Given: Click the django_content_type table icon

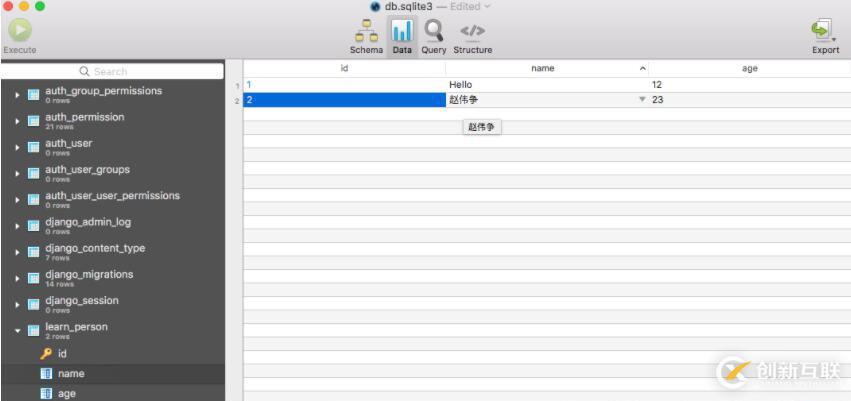Looking at the screenshot, I should [33, 252].
